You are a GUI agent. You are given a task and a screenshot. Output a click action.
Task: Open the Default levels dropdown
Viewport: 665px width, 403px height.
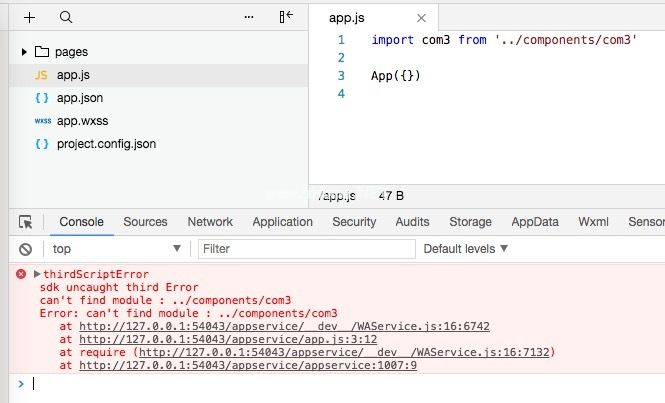click(x=466, y=248)
